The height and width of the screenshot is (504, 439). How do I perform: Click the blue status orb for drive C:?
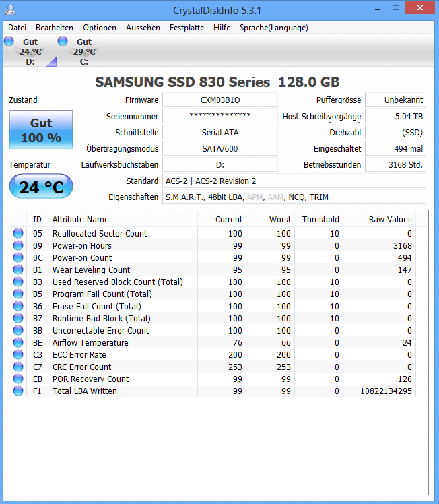tap(63, 41)
